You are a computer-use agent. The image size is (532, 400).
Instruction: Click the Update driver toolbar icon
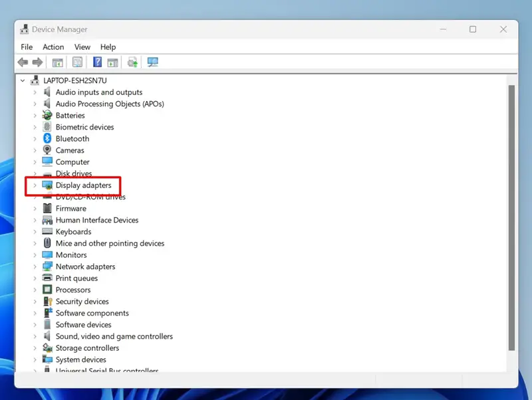[x=132, y=62]
